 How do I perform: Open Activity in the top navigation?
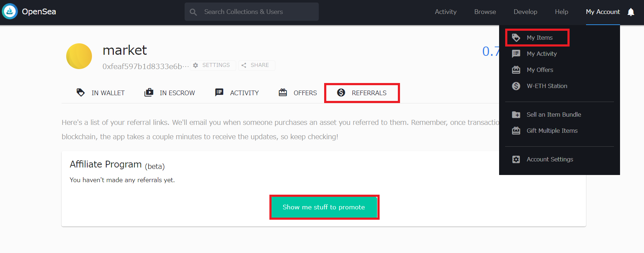tap(445, 12)
